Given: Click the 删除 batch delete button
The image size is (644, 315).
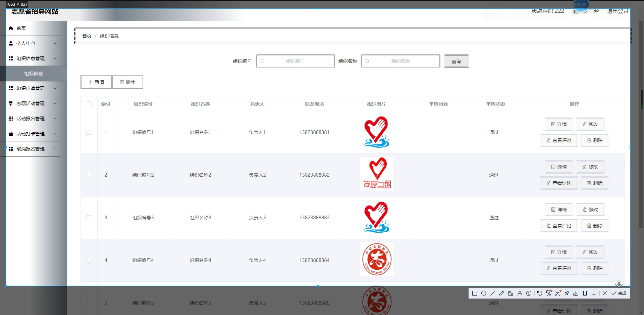Looking at the screenshot, I should click(x=127, y=82).
